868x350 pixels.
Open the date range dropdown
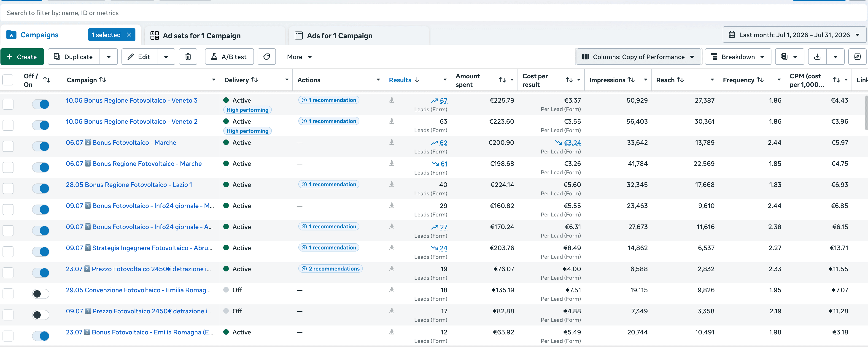[x=794, y=35]
